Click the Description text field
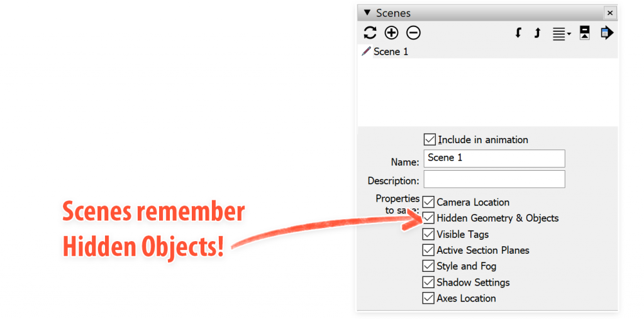 point(494,180)
